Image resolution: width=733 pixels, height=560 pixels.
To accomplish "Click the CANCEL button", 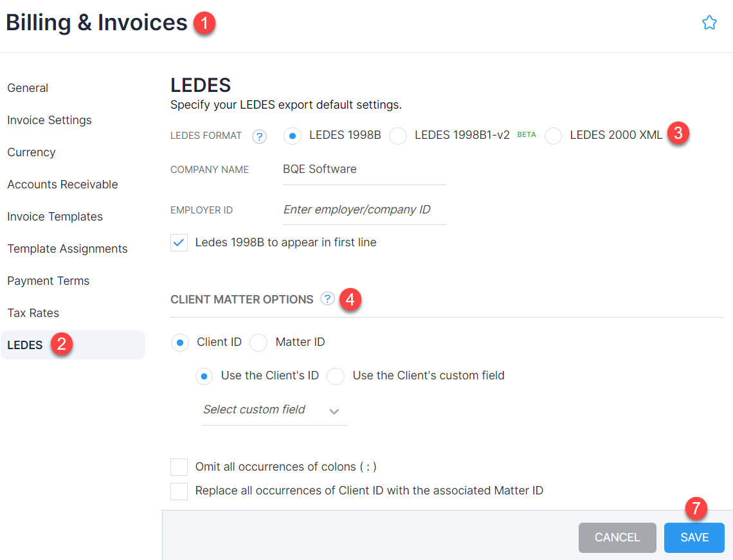I will 617,537.
